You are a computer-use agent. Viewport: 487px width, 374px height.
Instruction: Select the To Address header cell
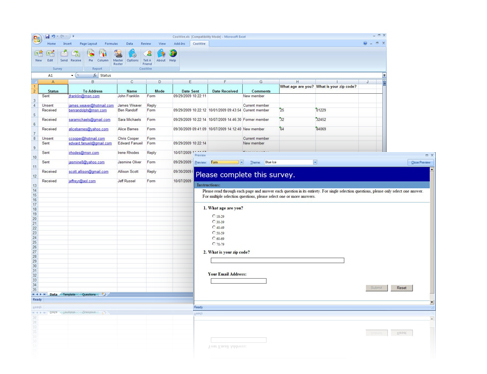click(x=93, y=89)
